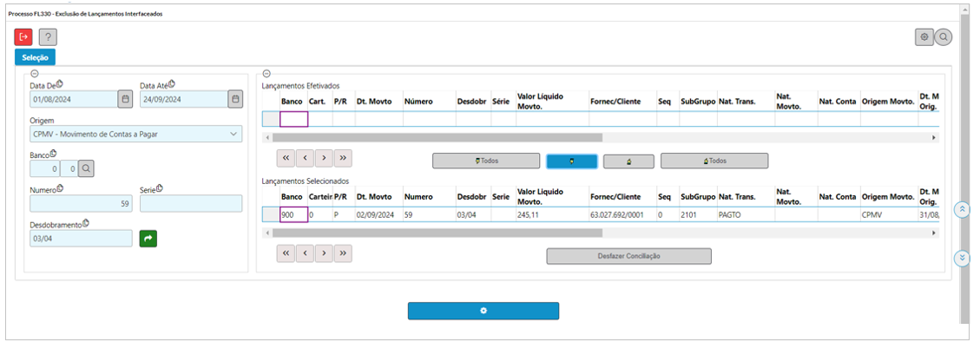Click the Banco lookup magnifier button

click(86, 168)
